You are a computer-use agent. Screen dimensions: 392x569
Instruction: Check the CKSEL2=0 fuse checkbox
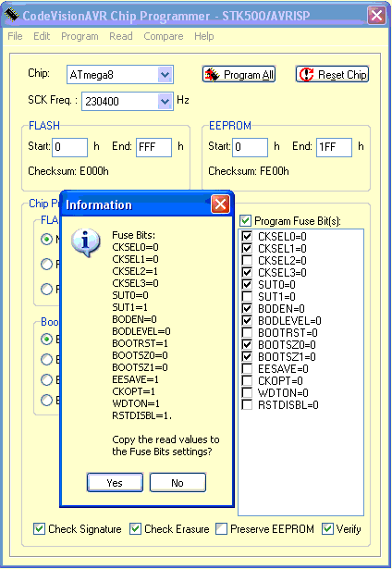(247, 260)
